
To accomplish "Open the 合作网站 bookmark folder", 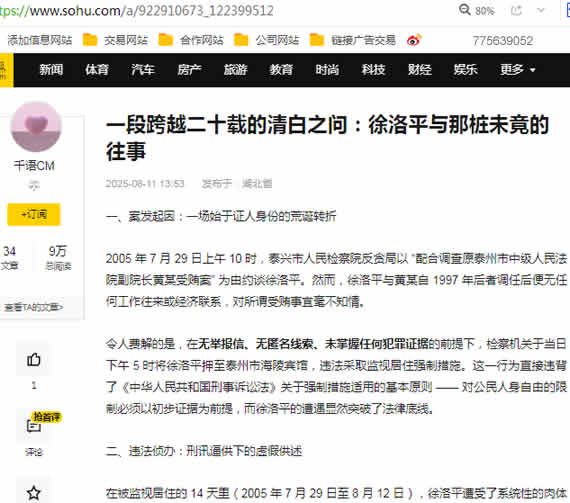I will pyautogui.click(x=191, y=40).
